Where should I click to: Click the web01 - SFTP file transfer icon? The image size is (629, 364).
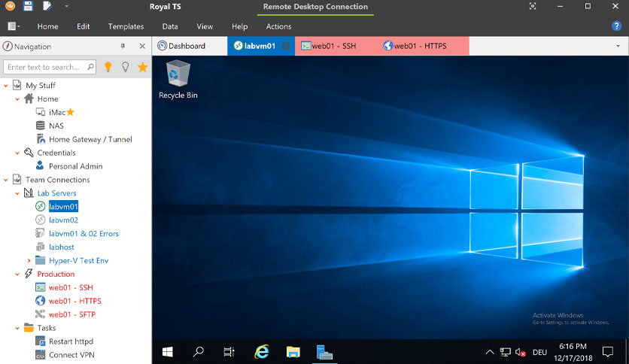(x=40, y=314)
